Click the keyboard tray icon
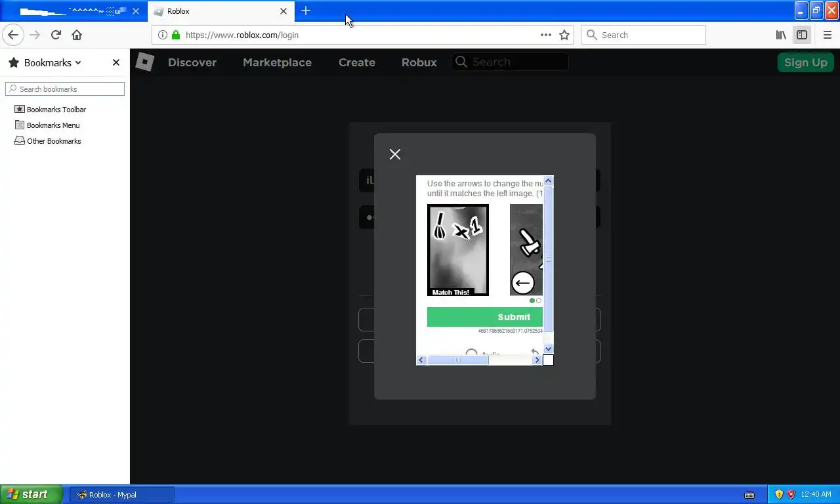This screenshot has height=504, width=840. click(x=749, y=494)
